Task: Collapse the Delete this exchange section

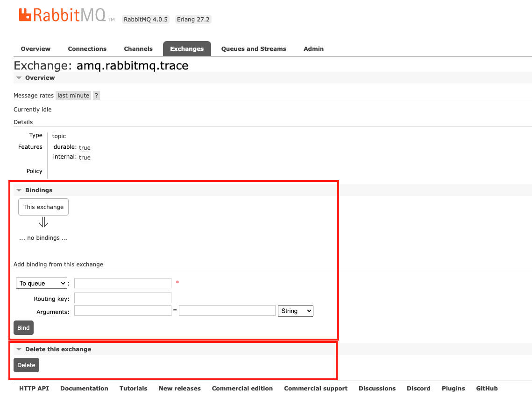Action: tap(19, 349)
